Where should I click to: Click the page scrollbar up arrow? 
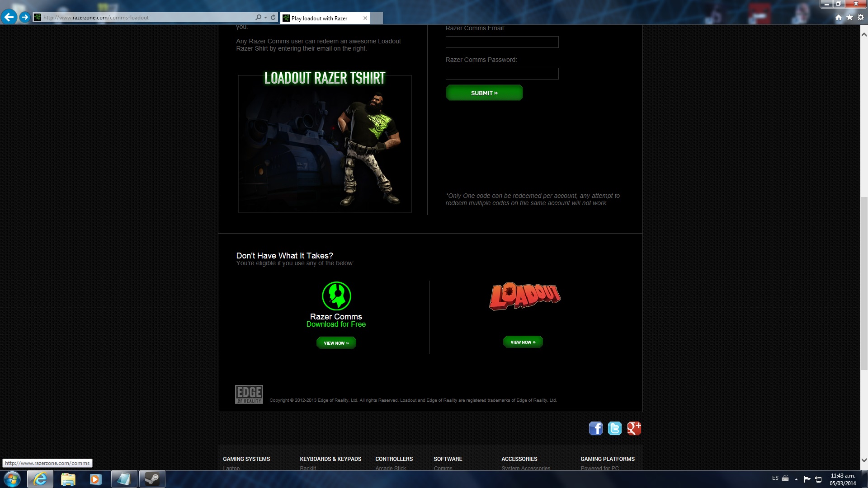click(x=864, y=34)
